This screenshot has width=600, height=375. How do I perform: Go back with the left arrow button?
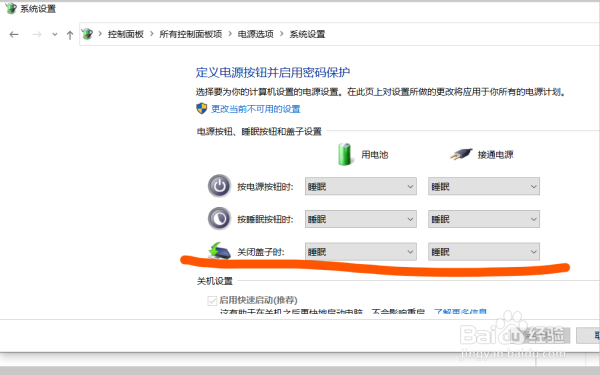pyautogui.click(x=14, y=35)
